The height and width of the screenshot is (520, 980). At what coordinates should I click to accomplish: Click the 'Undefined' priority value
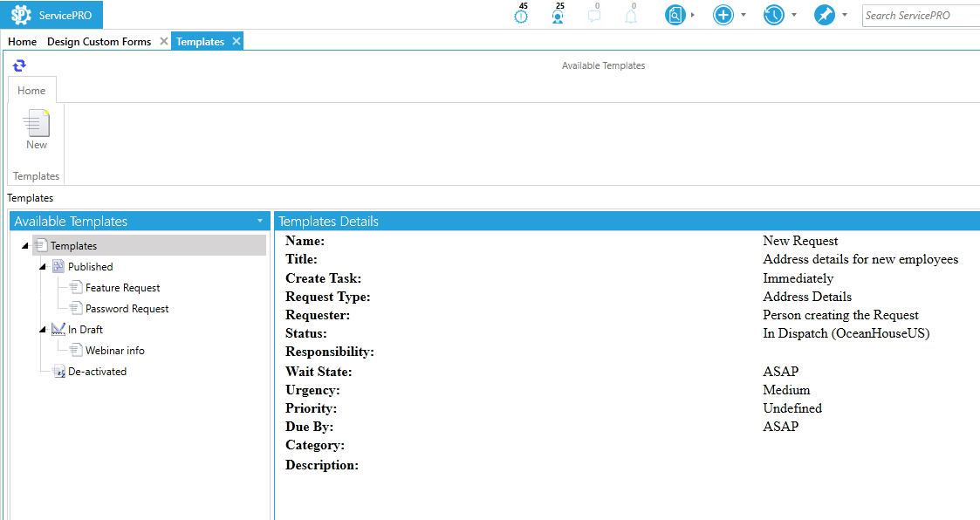click(x=792, y=408)
